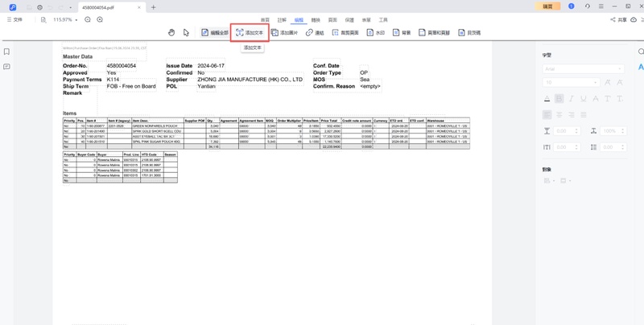Click the character spacing 0.00 field
The image size is (644, 325).
(564, 147)
